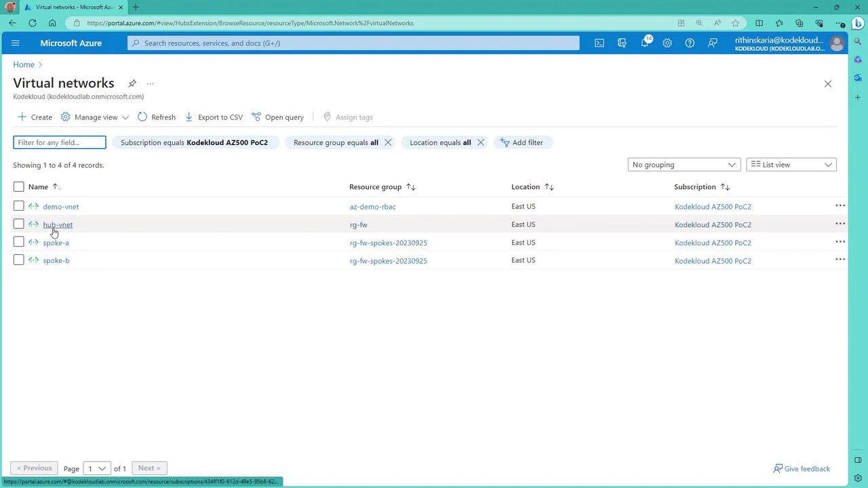Open the Azure portal hamburger menu
This screenshot has width=868, height=488.
16,43
